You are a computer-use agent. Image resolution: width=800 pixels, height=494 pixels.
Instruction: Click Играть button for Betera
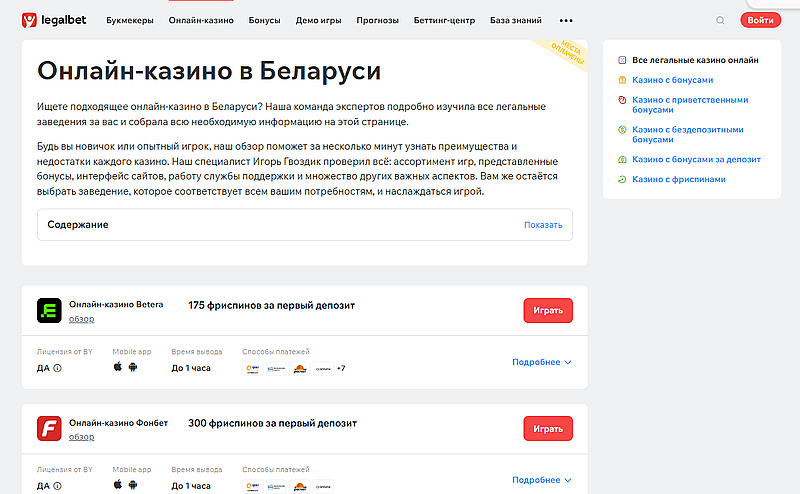click(548, 310)
